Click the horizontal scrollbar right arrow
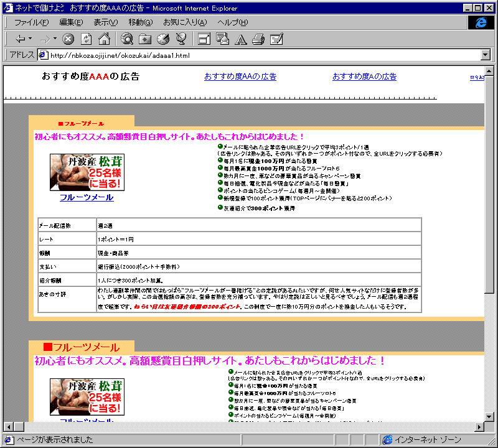This screenshot has height=448, width=498. (479, 427)
